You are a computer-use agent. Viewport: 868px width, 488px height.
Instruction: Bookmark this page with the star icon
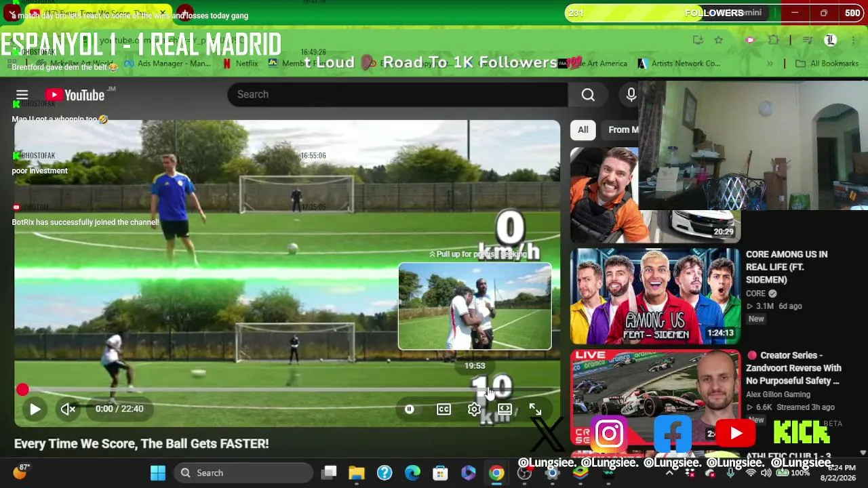[719, 41]
